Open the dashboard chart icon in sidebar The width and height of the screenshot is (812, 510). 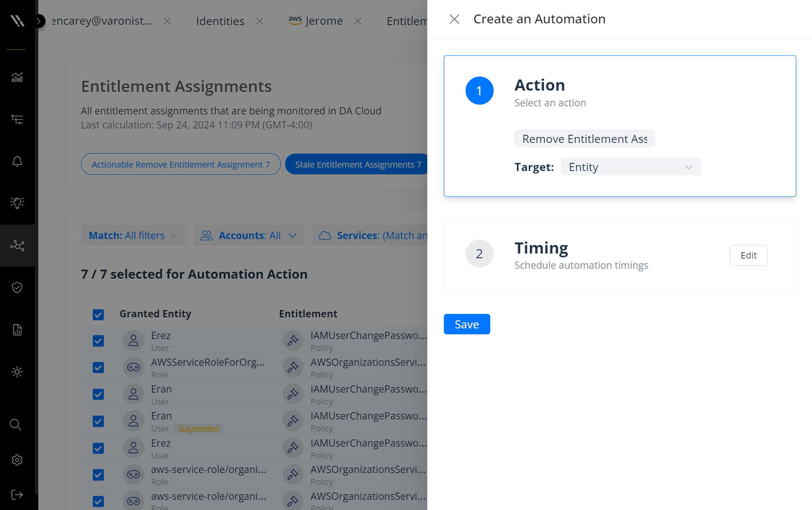click(17, 77)
